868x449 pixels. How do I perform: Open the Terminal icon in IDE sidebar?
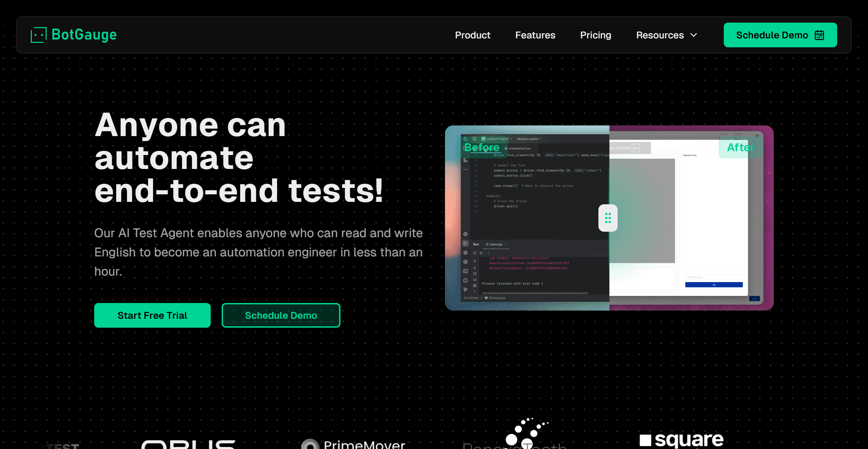pos(466,271)
